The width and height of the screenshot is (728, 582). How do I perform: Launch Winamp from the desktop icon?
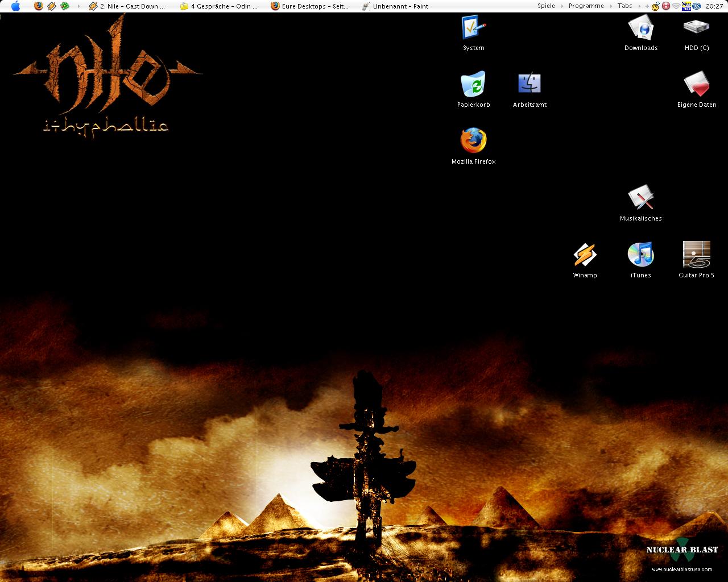pyautogui.click(x=585, y=255)
